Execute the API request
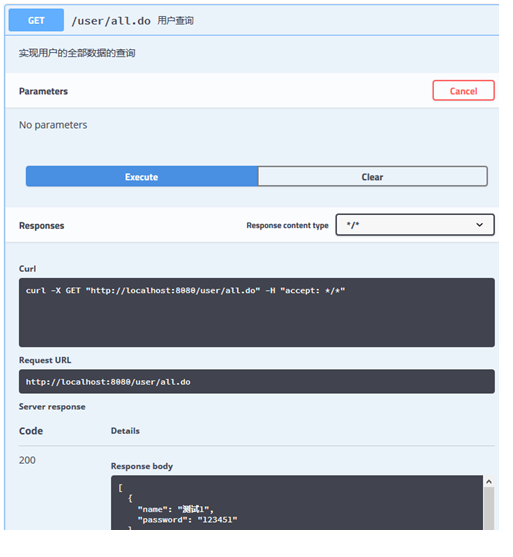Viewport: 513px width, 557px height. point(142,177)
